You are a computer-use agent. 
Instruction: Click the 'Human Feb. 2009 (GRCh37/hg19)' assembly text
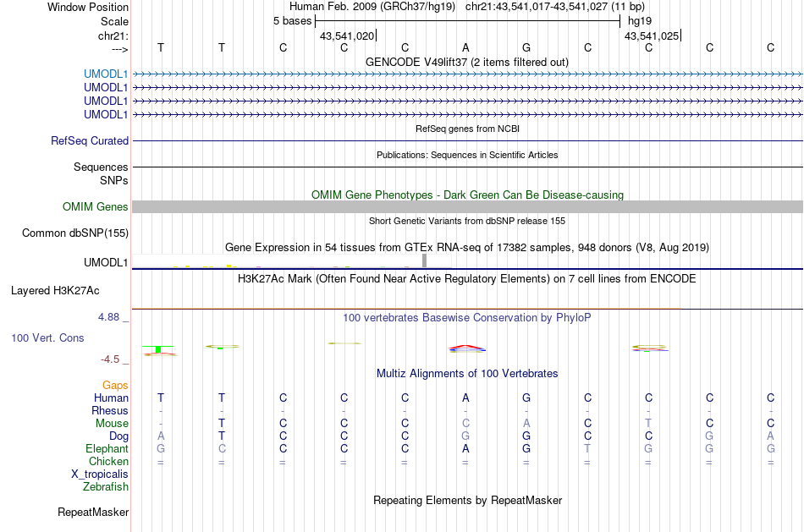[372, 7]
